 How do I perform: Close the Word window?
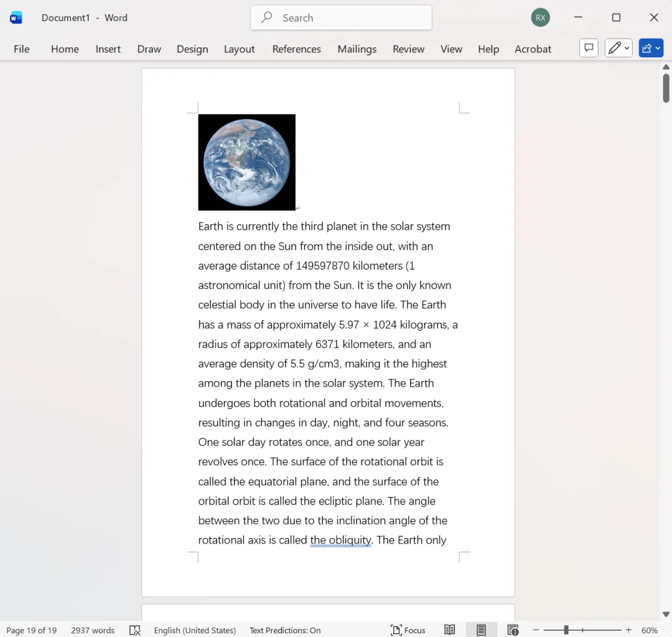coord(653,17)
